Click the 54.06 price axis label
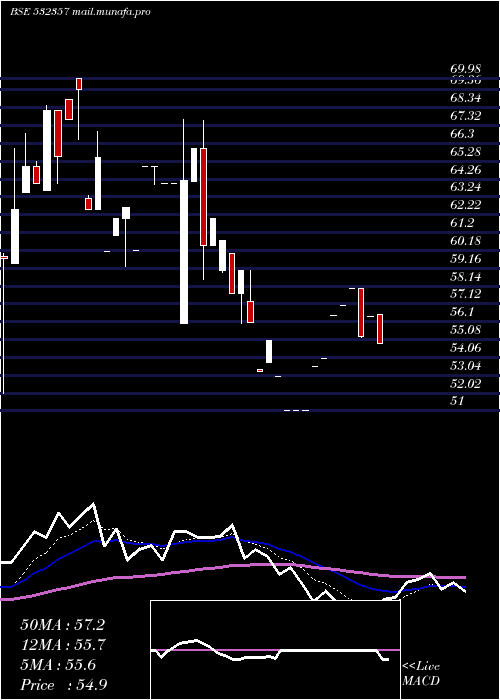Screen dimensions: 500x700 pyautogui.click(x=466, y=348)
